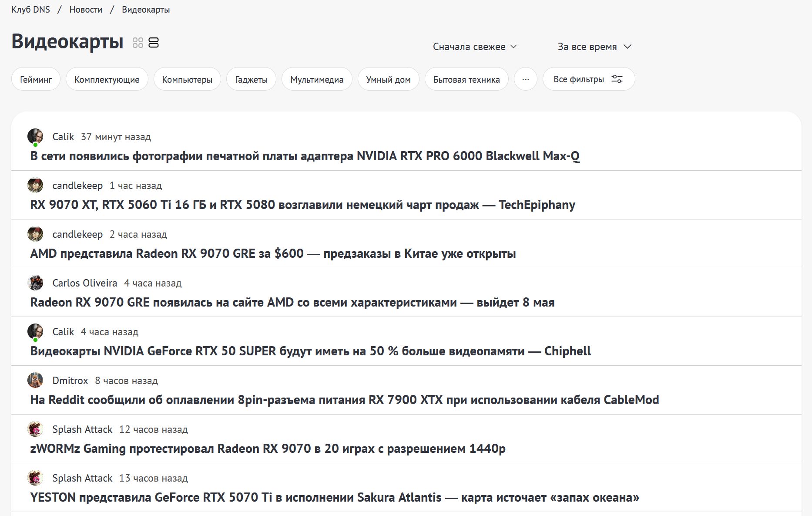
Task: Open Carlos Oliveira profile name
Action: pos(84,283)
